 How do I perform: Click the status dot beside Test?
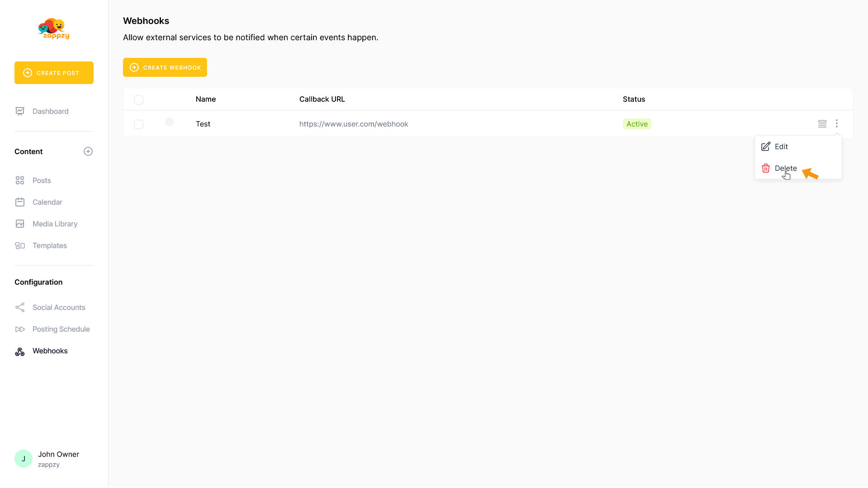click(170, 122)
